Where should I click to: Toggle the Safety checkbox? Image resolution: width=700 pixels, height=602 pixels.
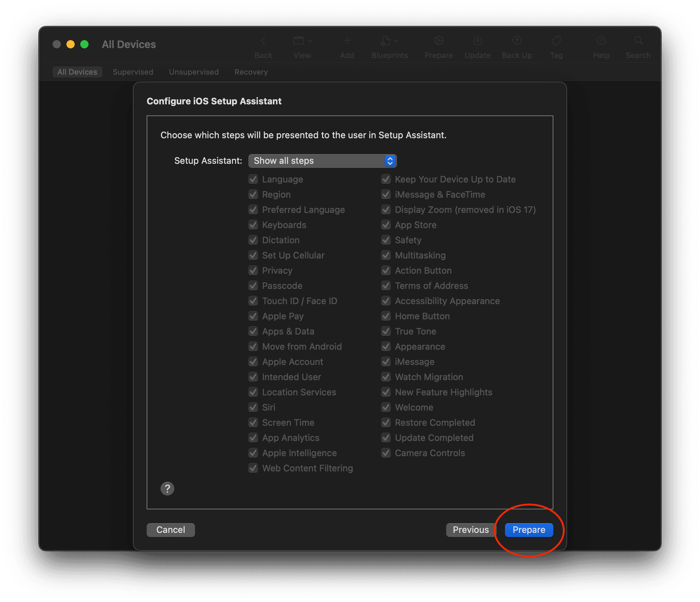(x=386, y=240)
